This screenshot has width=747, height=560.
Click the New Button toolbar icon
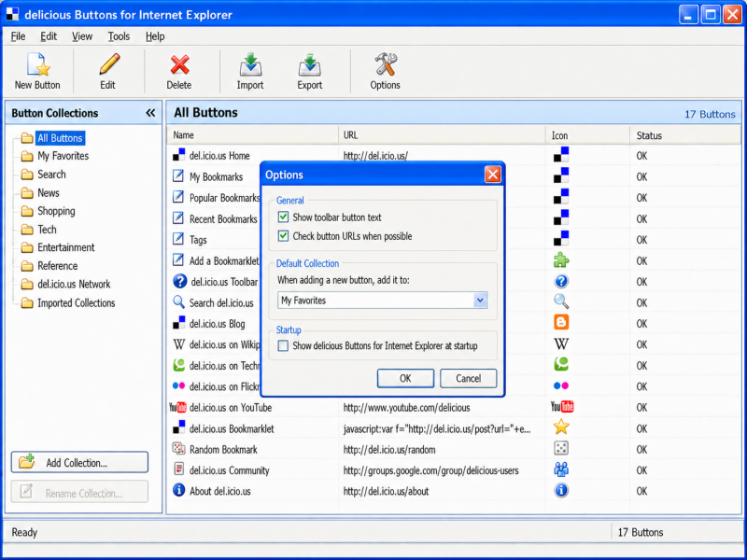38,64
